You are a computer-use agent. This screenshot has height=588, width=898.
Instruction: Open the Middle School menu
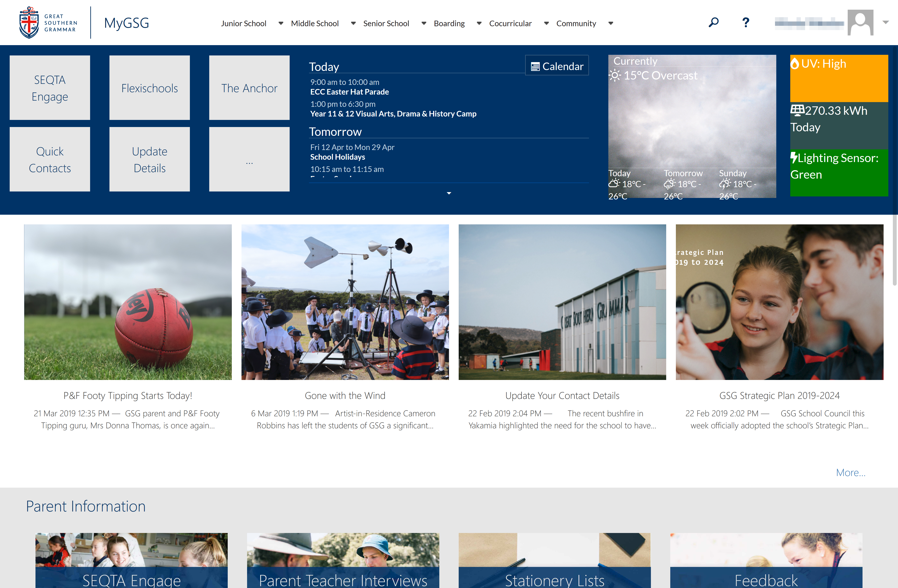pos(315,23)
